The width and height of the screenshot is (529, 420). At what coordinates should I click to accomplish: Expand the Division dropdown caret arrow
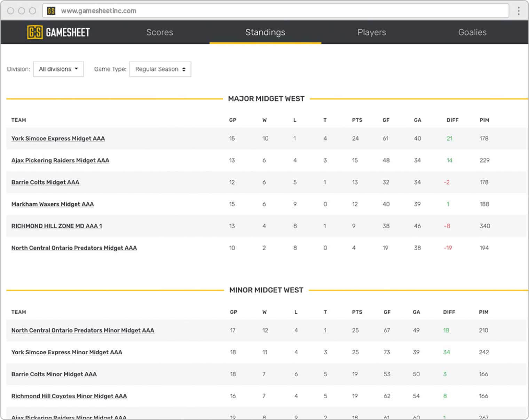point(77,69)
